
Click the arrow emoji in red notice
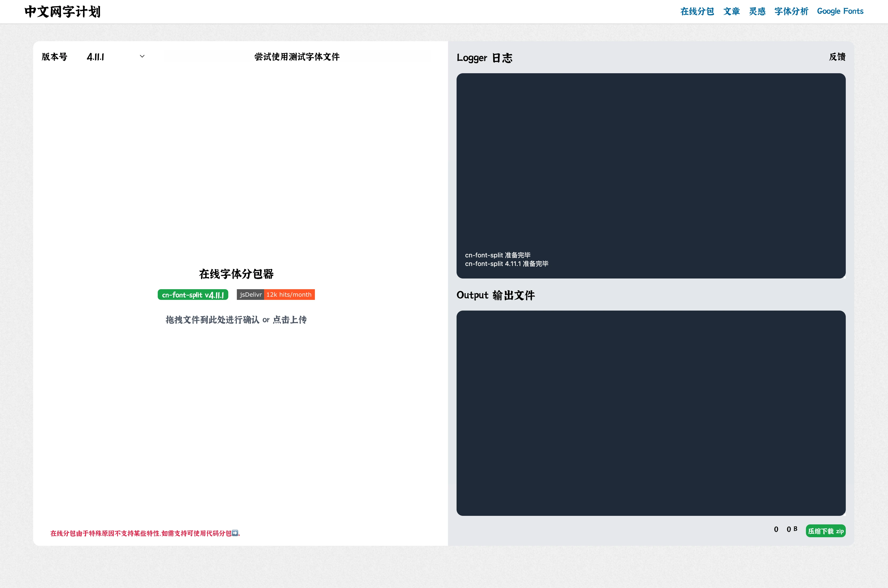(235, 532)
